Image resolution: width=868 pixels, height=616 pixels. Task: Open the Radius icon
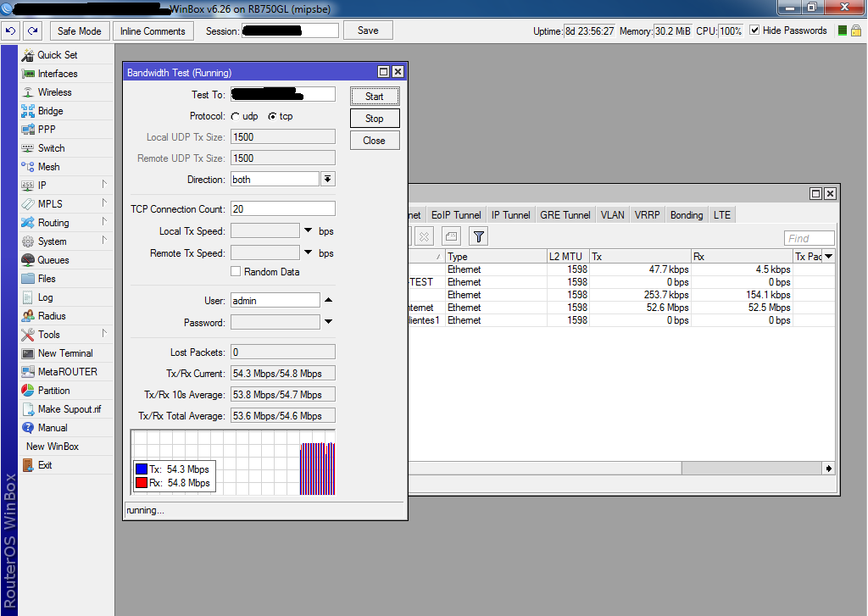[28, 316]
